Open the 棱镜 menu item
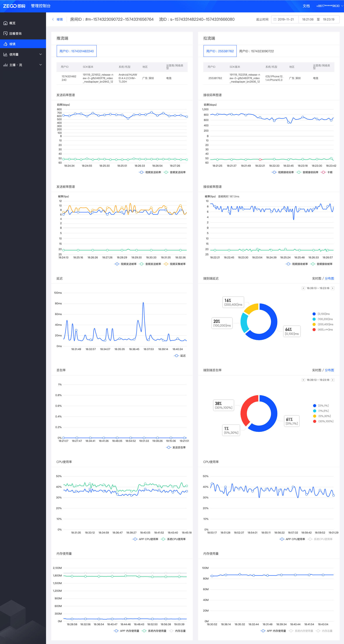344x644 pixels. (x=23, y=44)
